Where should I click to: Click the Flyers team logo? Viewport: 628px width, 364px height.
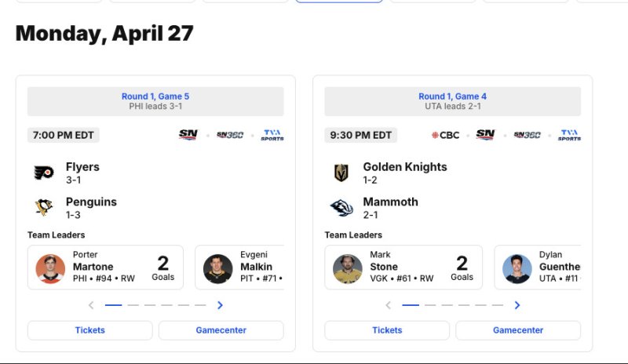[43, 173]
